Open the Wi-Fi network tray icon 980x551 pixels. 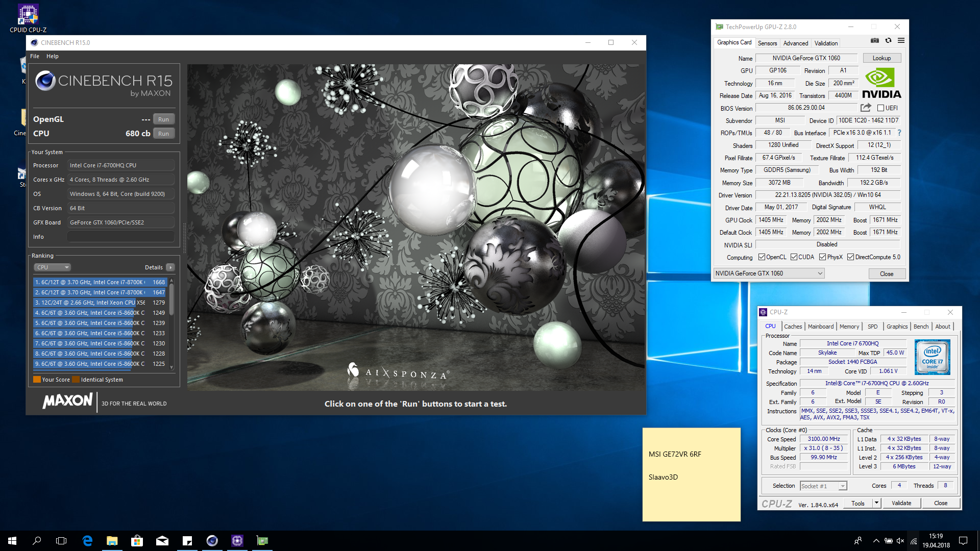914,541
